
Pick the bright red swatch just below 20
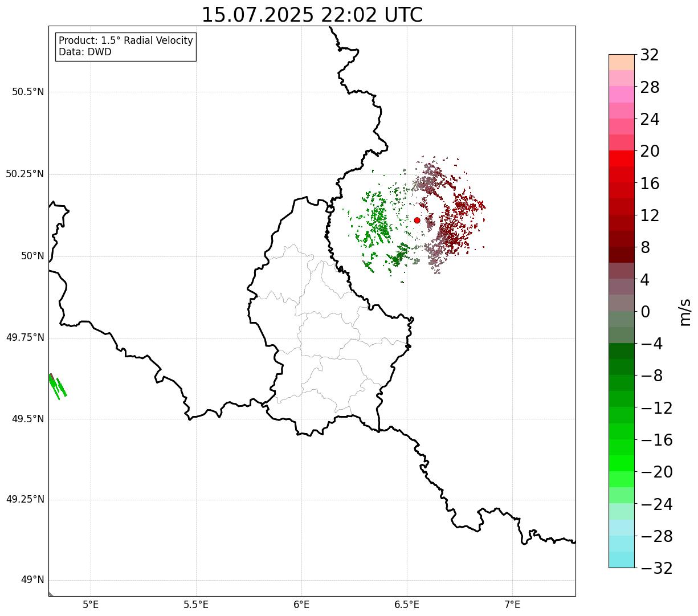point(621,158)
